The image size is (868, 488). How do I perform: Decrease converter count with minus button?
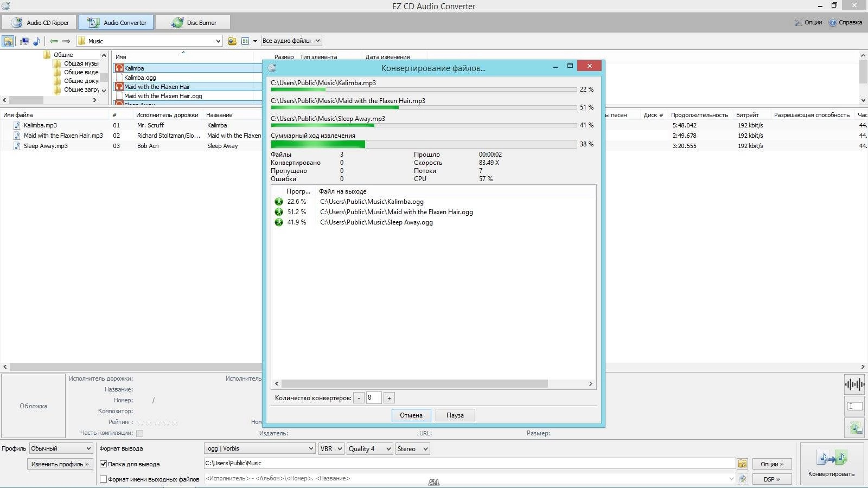pyautogui.click(x=359, y=398)
